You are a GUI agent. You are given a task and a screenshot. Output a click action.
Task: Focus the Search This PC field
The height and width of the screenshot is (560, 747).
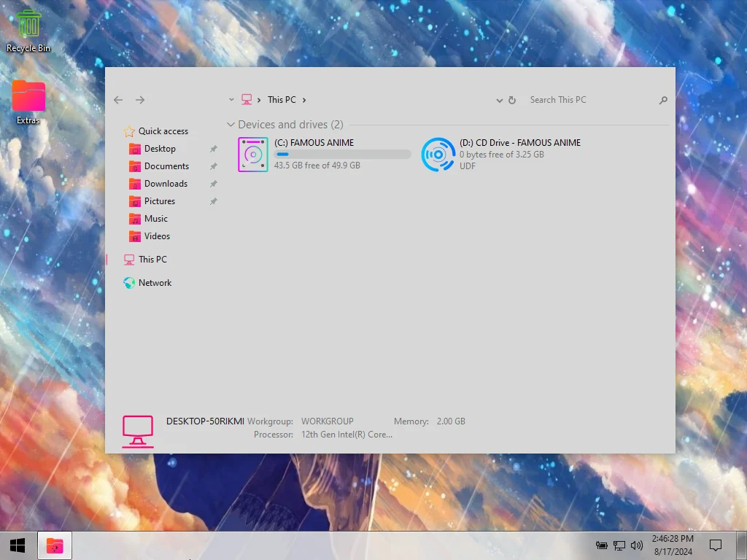tap(591, 99)
